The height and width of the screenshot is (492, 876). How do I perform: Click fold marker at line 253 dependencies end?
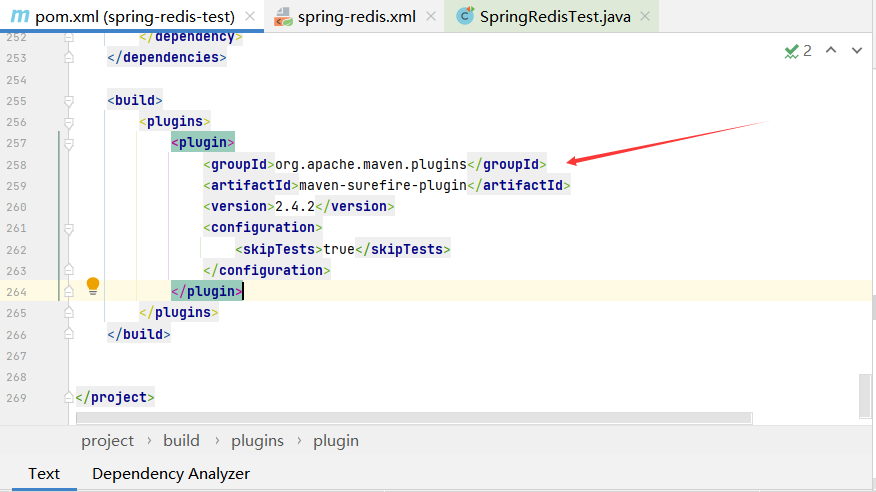[x=69, y=58]
